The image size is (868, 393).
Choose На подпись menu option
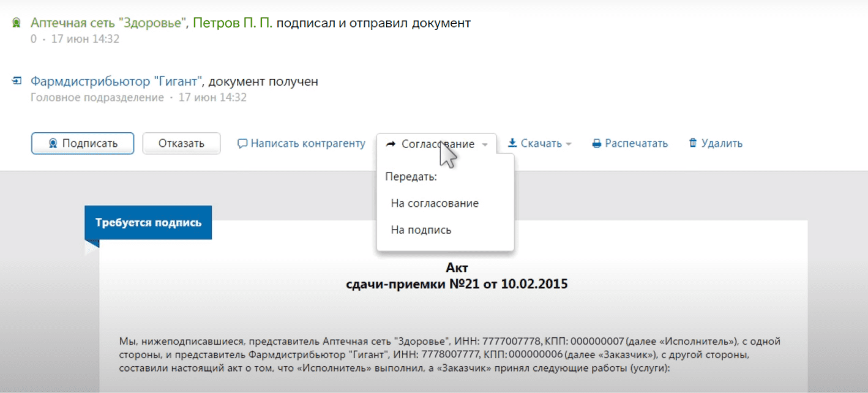(421, 230)
